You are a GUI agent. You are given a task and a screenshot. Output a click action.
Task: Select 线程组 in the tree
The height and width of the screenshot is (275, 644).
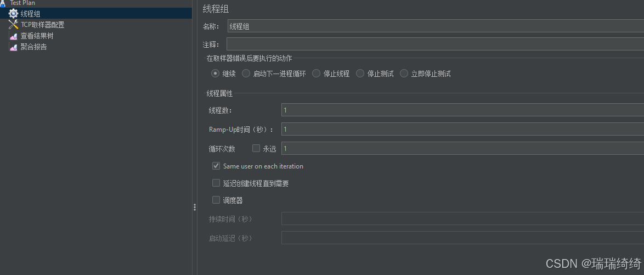coord(30,14)
